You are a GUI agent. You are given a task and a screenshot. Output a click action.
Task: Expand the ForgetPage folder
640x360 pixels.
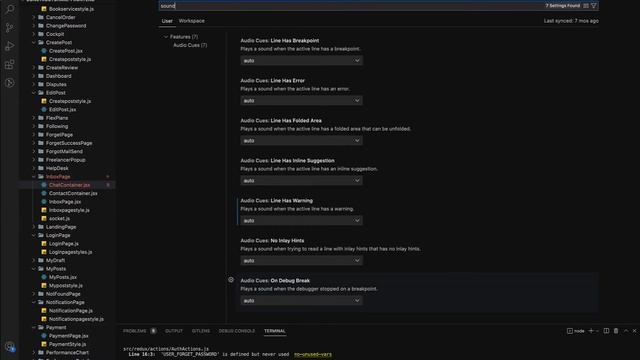pos(34,135)
